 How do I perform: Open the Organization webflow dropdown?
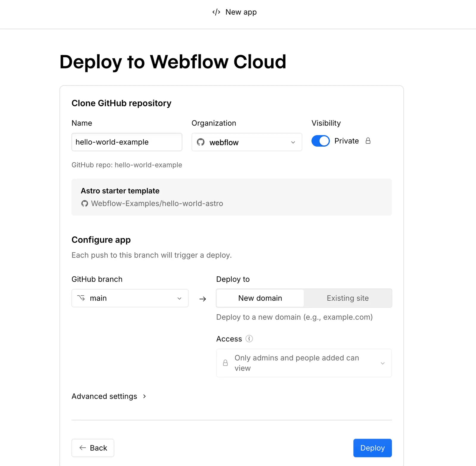click(x=247, y=142)
